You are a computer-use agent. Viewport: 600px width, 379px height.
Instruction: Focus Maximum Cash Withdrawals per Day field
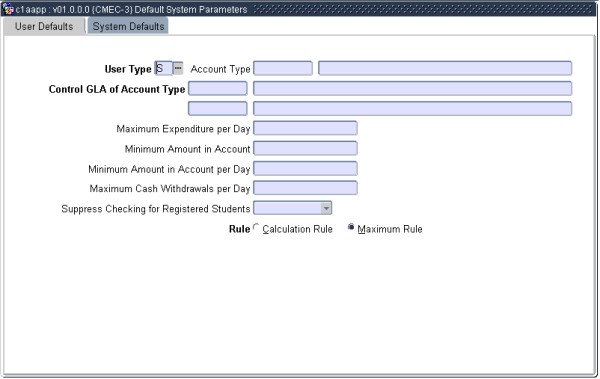click(x=305, y=188)
